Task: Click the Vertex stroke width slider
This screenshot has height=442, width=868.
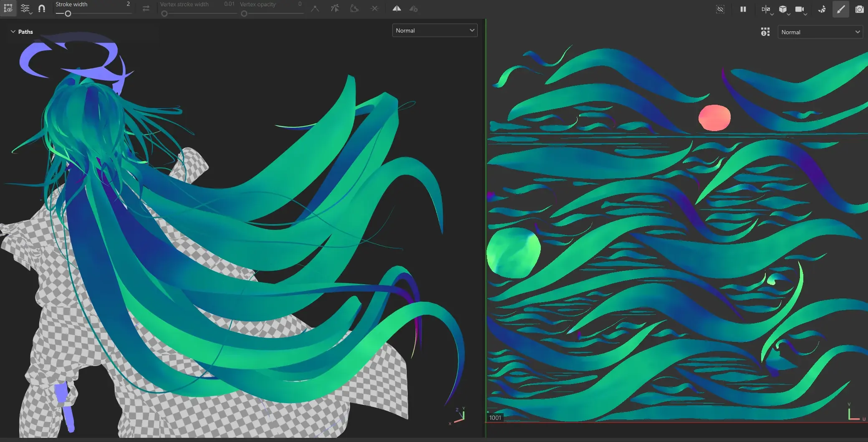Action: click(x=199, y=14)
